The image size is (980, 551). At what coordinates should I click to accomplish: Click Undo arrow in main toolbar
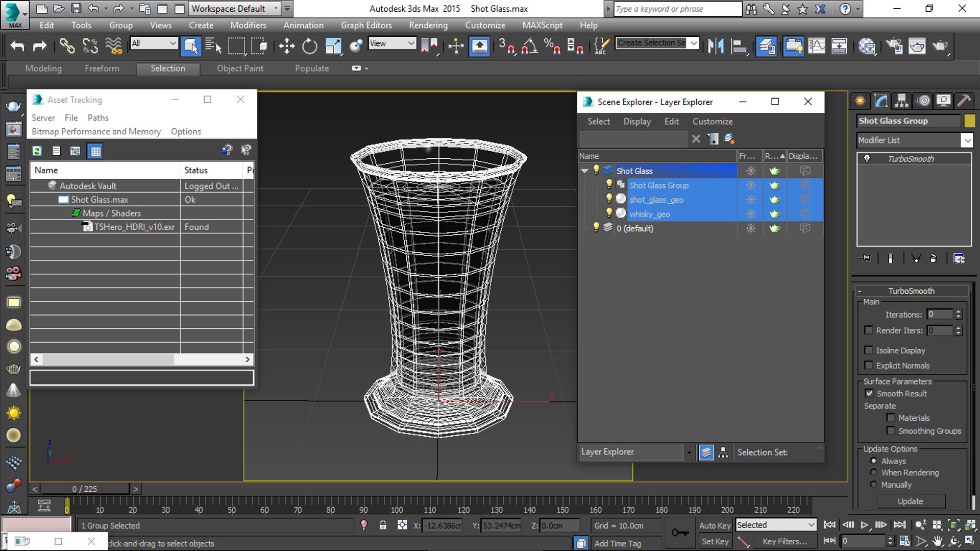pyautogui.click(x=17, y=46)
